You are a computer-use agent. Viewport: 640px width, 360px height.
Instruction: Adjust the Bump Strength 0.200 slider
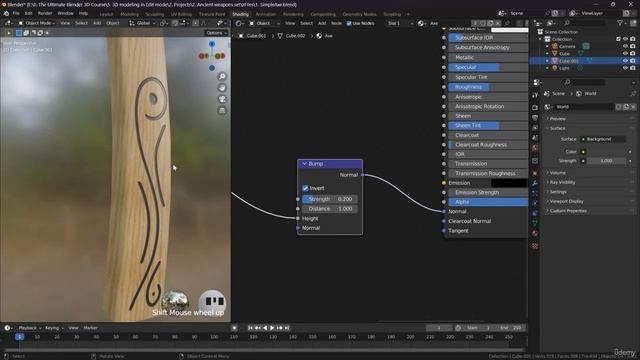point(330,199)
